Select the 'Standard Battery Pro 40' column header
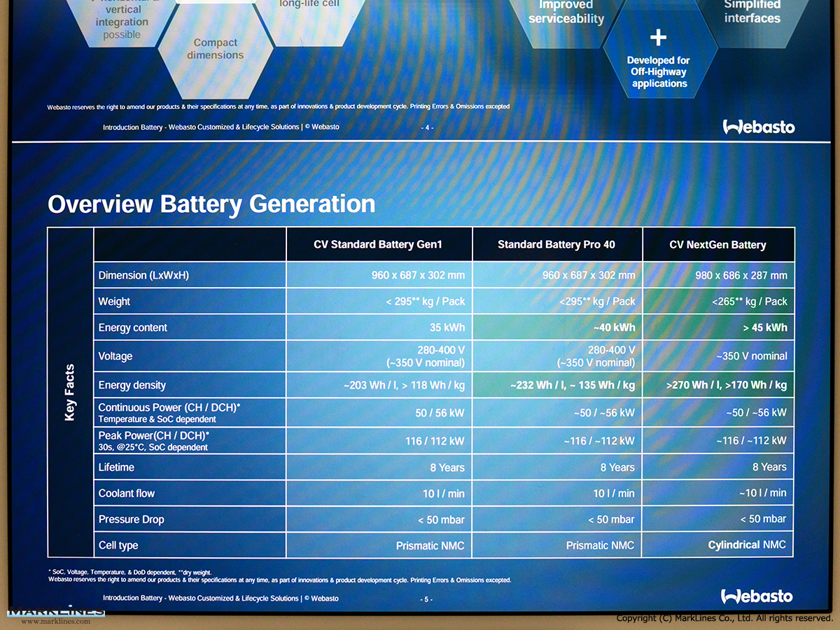 pos(556,244)
